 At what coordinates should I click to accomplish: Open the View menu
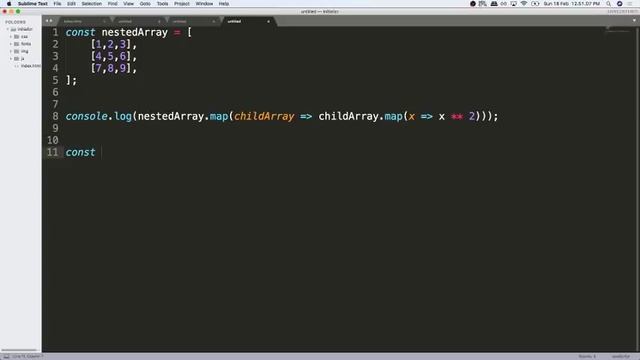click(129, 4)
